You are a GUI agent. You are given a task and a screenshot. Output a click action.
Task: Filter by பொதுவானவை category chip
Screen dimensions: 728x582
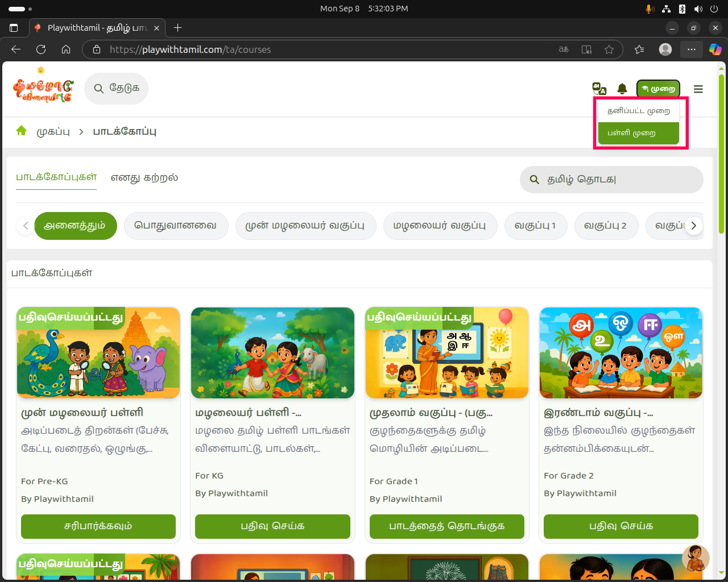click(x=175, y=226)
